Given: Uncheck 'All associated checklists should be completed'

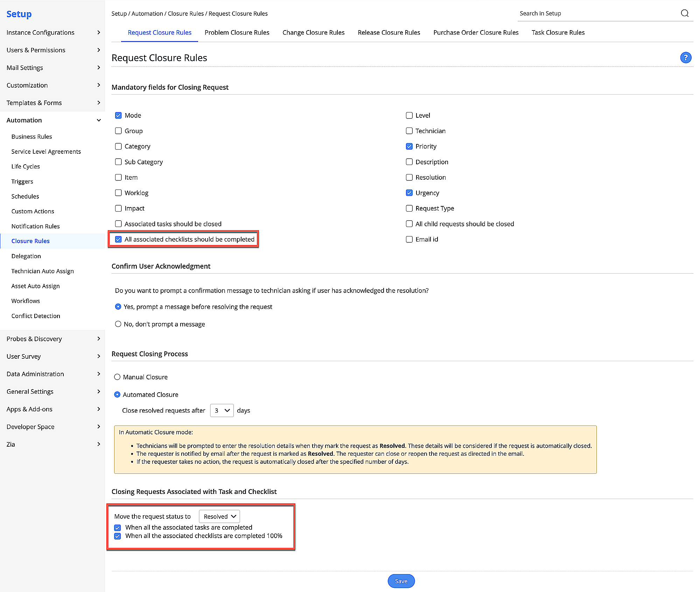Looking at the screenshot, I should coord(118,239).
